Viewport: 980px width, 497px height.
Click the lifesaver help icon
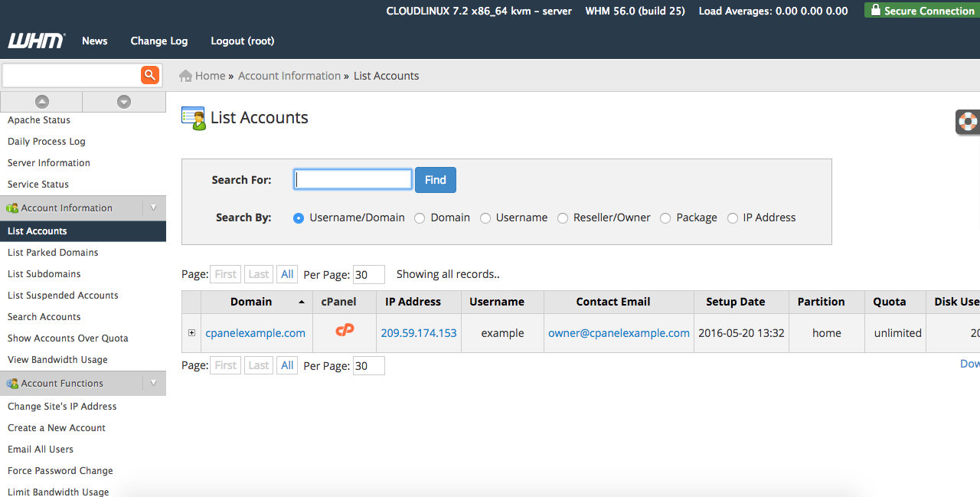coord(969,122)
